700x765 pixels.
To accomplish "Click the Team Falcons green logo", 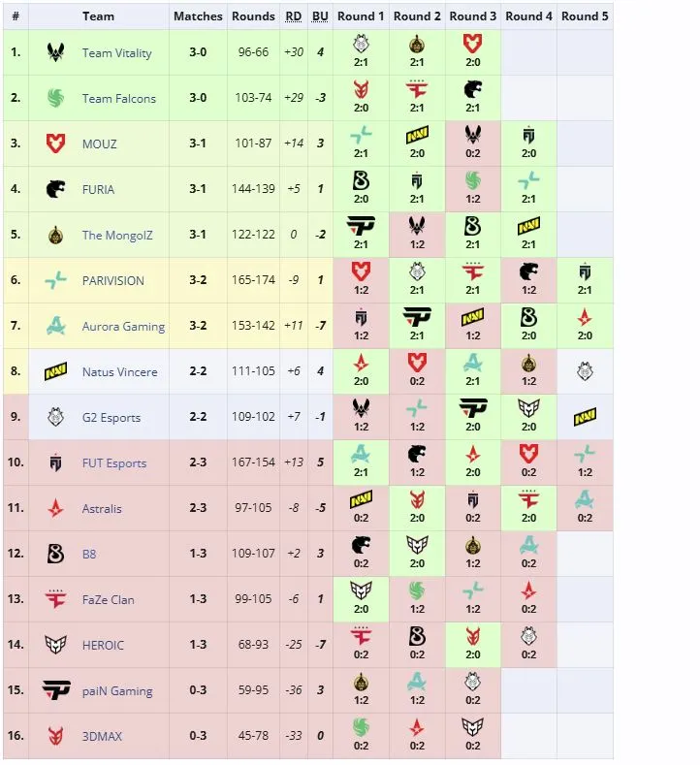I will coord(55,98).
